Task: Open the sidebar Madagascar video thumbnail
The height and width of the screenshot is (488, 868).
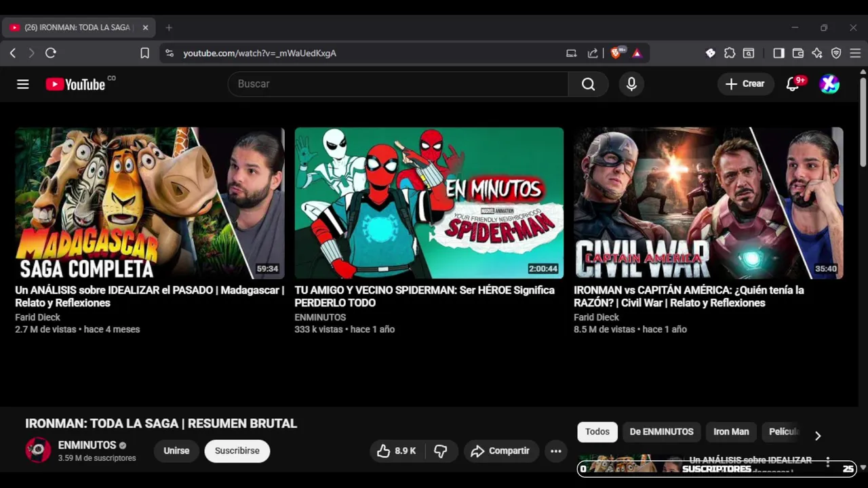Action: 631,464
